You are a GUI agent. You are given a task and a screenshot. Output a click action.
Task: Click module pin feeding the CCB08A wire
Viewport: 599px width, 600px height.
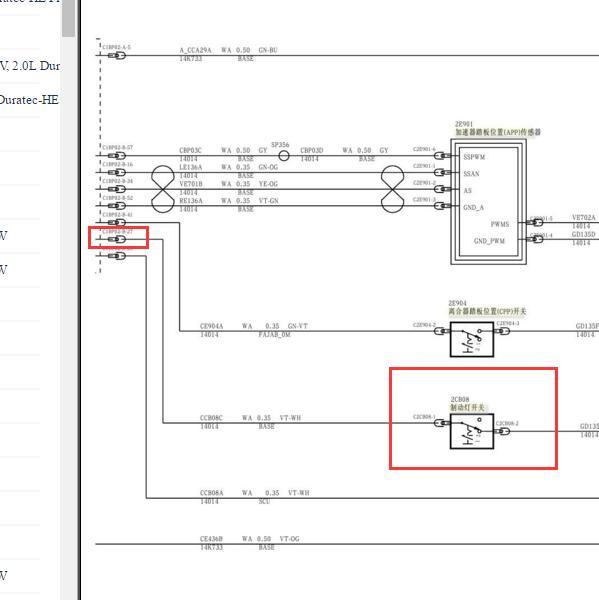tap(117, 256)
